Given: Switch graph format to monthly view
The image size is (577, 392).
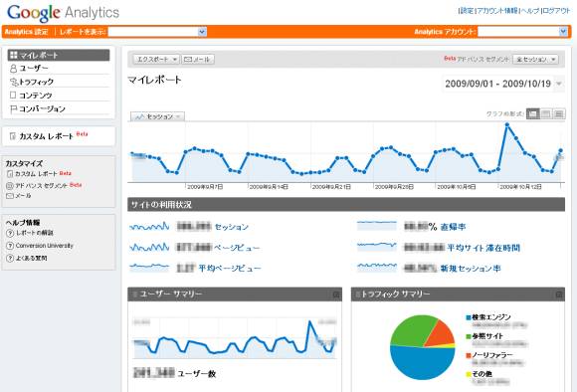Looking at the screenshot, I should [559, 113].
